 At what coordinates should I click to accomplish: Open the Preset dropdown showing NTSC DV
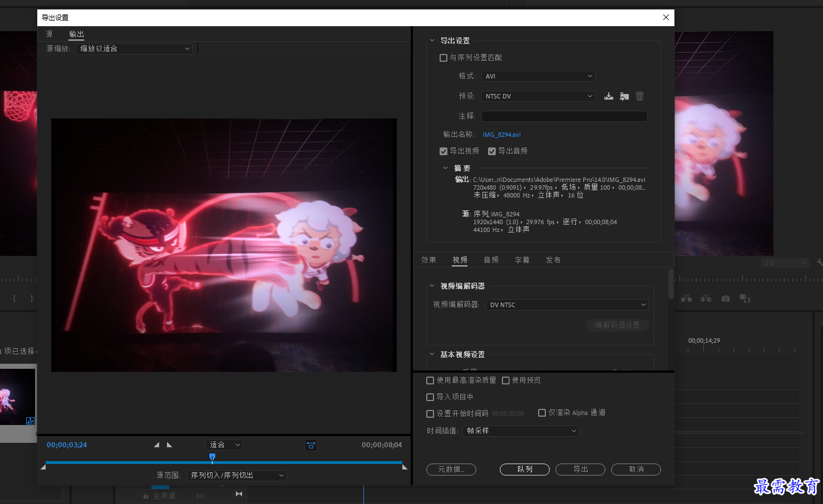click(x=538, y=96)
